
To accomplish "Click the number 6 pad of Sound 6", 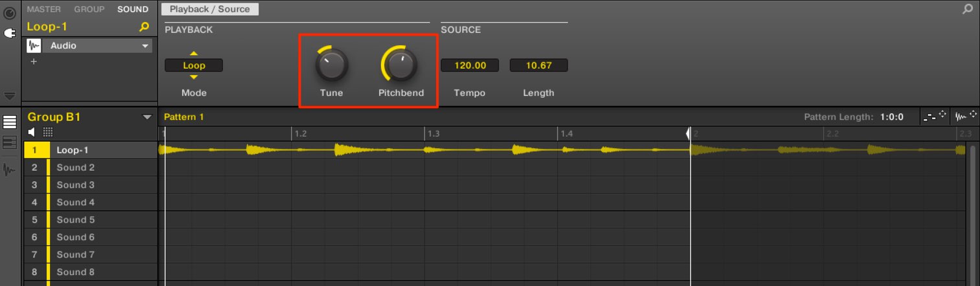I will 34,237.
